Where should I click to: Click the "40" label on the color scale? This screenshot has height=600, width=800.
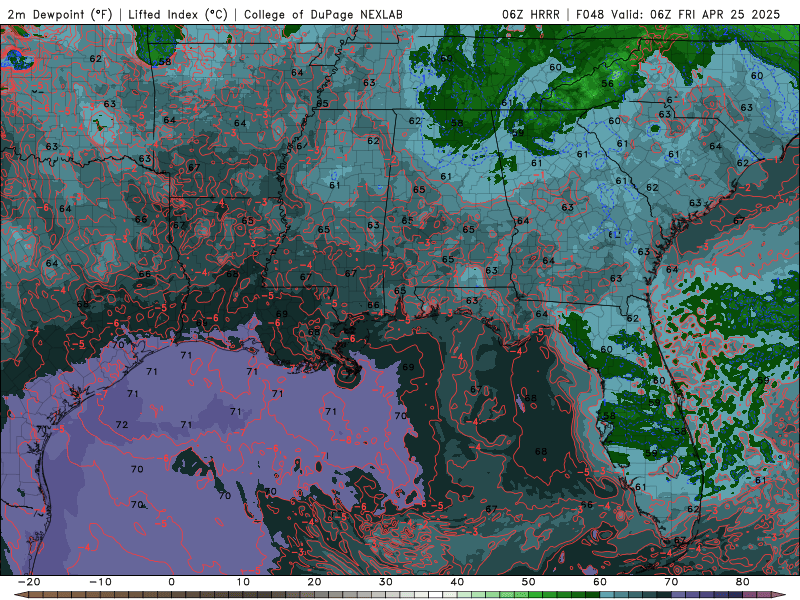point(457,582)
